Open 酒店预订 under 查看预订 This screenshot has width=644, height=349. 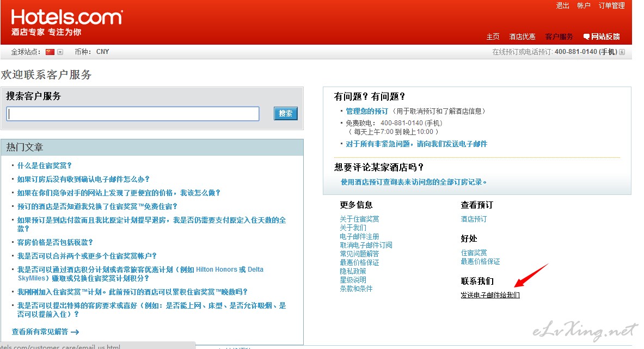click(474, 219)
